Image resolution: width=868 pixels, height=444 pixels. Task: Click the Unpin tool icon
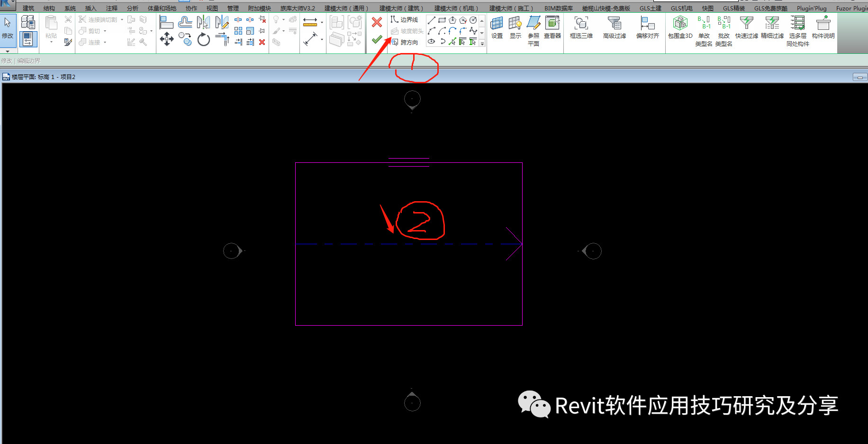[262, 19]
